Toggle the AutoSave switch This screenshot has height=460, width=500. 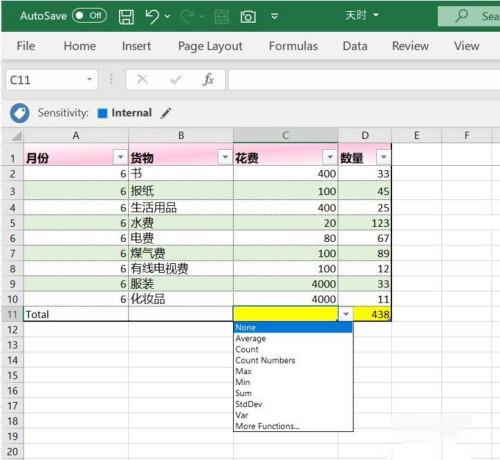tap(89, 15)
